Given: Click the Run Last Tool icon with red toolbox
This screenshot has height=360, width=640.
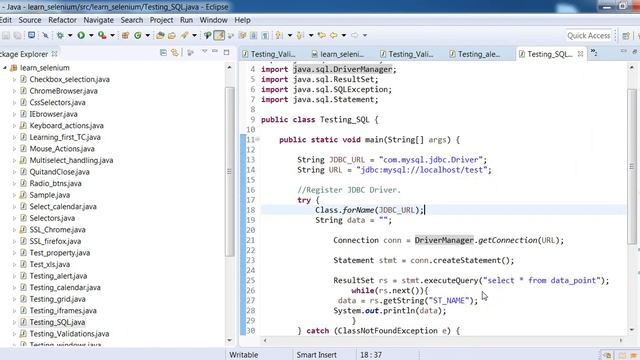Looking at the screenshot, I should click(x=102, y=36).
